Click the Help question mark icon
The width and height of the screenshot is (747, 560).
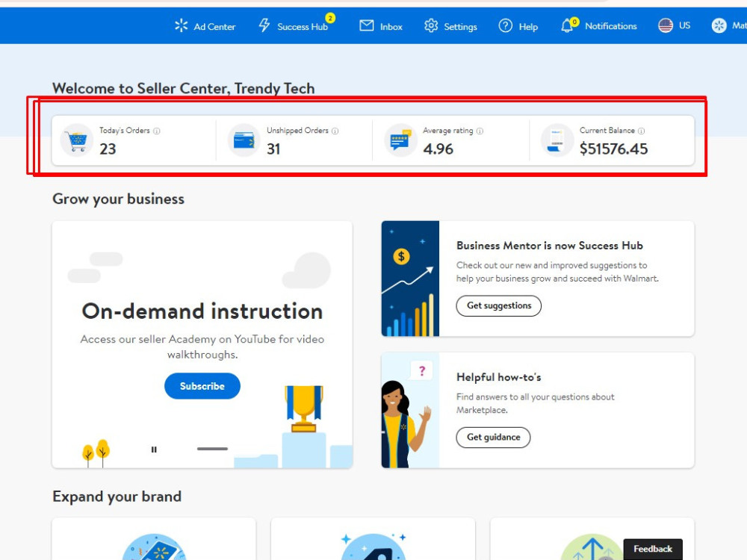pos(506,25)
